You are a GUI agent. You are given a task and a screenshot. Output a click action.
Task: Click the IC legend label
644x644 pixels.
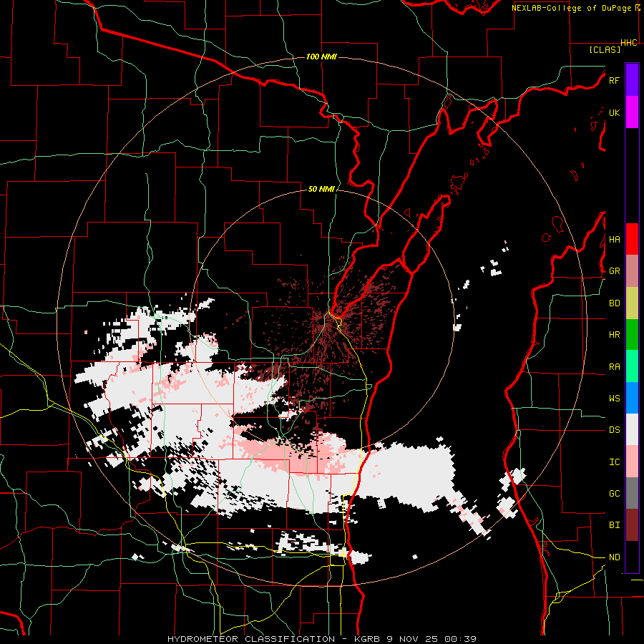point(614,462)
